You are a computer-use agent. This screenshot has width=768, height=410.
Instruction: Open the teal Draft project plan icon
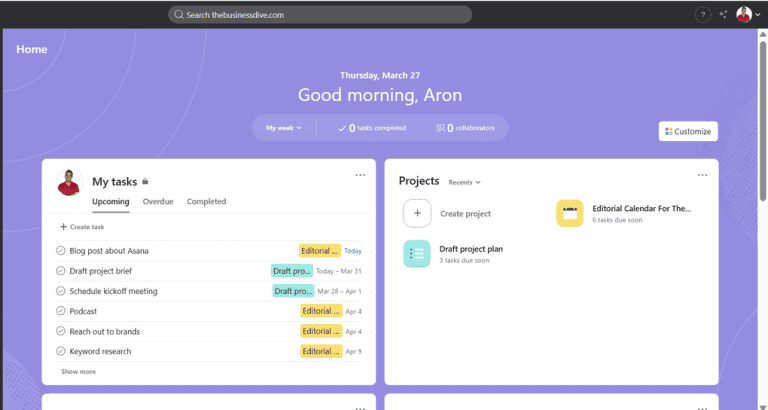pyautogui.click(x=417, y=253)
